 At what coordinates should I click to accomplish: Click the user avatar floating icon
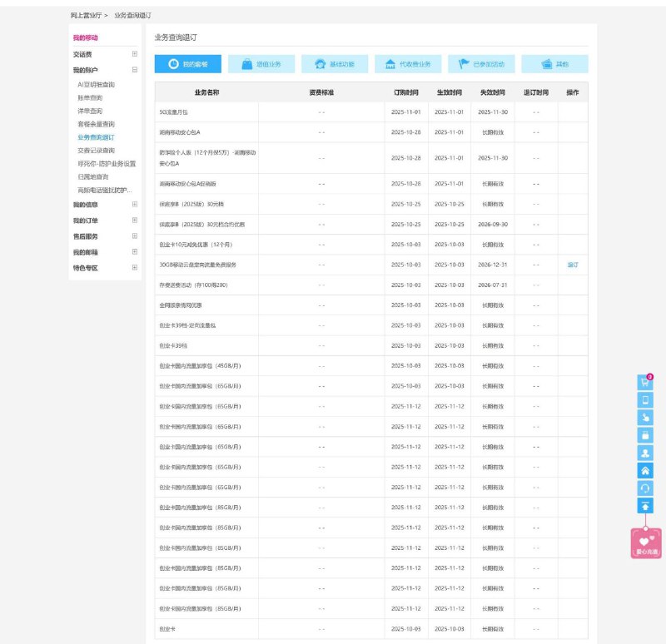[x=644, y=453]
